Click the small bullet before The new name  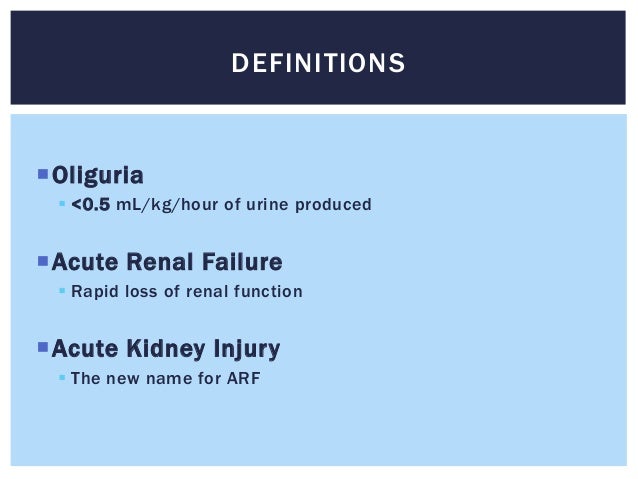[x=62, y=378]
